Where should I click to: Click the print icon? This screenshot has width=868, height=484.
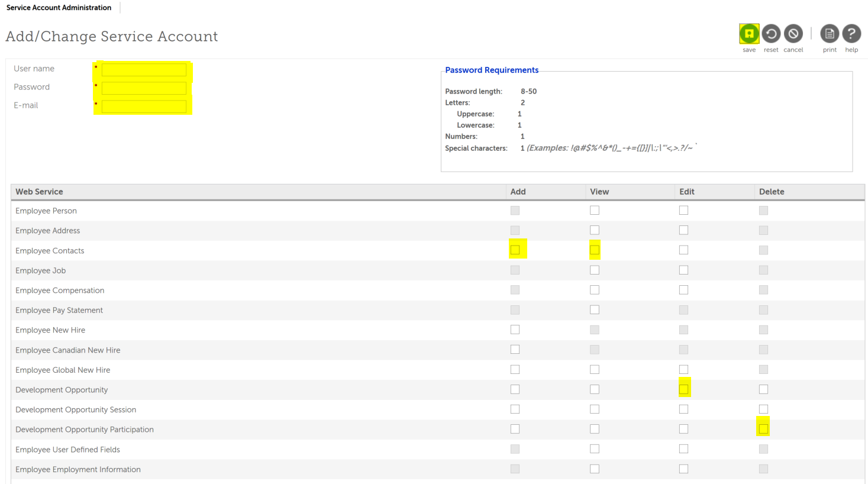pyautogui.click(x=830, y=34)
